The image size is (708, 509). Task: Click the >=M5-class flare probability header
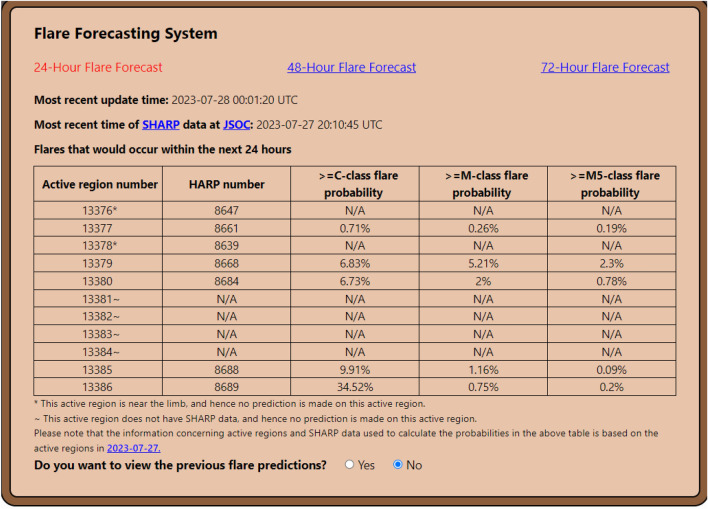(611, 184)
